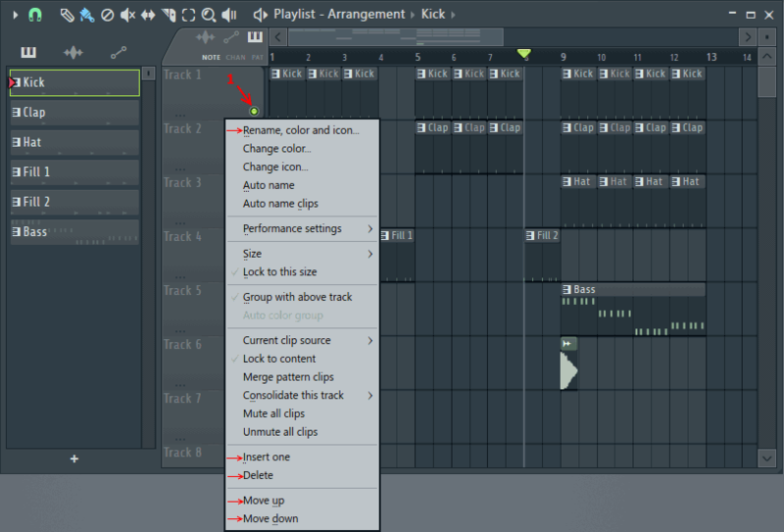The image size is (784, 532).
Task: Select the Zoom magnifier tool
Action: pyautogui.click(x=208, y=15)
